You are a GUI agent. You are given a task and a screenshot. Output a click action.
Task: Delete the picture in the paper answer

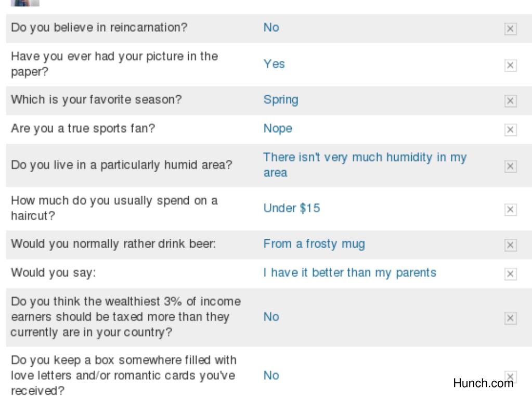(x=510, y=65)
